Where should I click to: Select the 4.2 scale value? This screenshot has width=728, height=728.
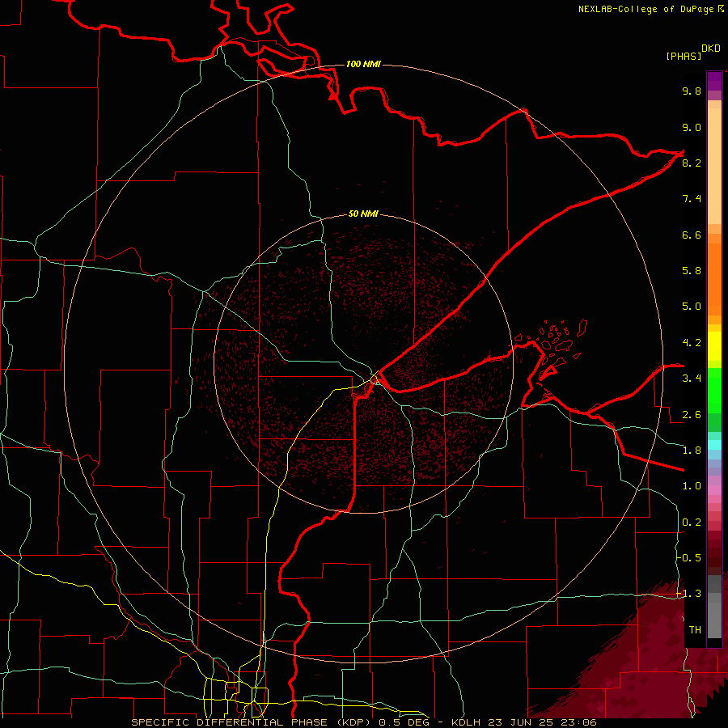coord(692,343)
